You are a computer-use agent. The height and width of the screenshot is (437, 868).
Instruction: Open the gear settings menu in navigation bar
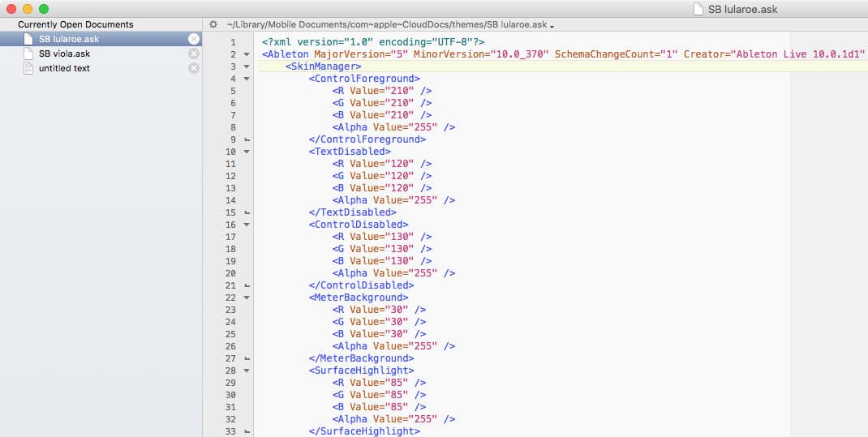pos(213,24)
